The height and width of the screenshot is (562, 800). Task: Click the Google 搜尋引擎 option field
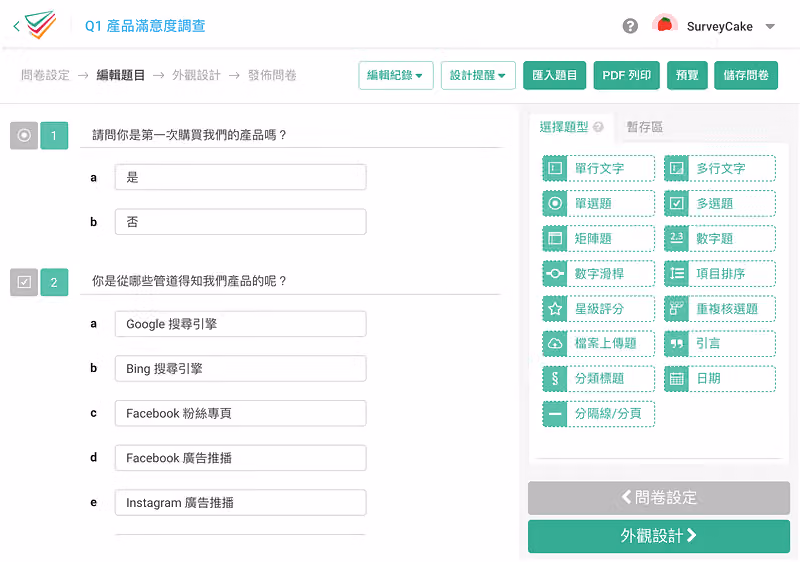tap(240, 324)
